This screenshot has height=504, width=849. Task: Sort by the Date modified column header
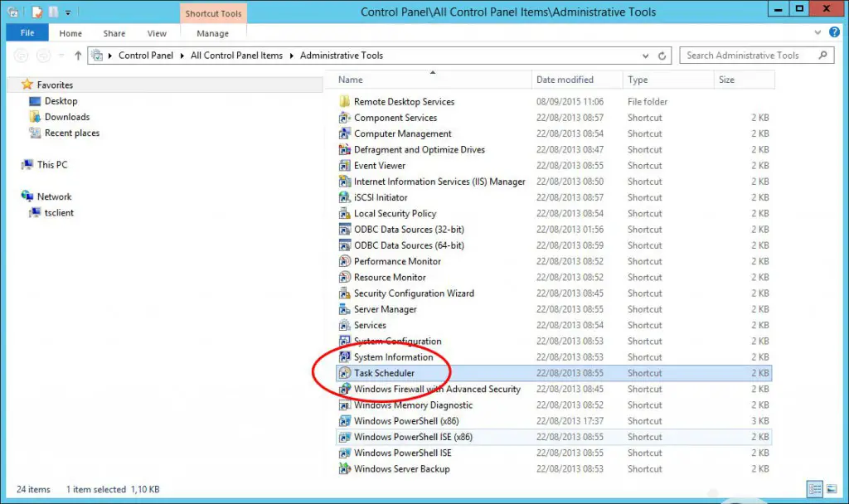coord(577,80)
